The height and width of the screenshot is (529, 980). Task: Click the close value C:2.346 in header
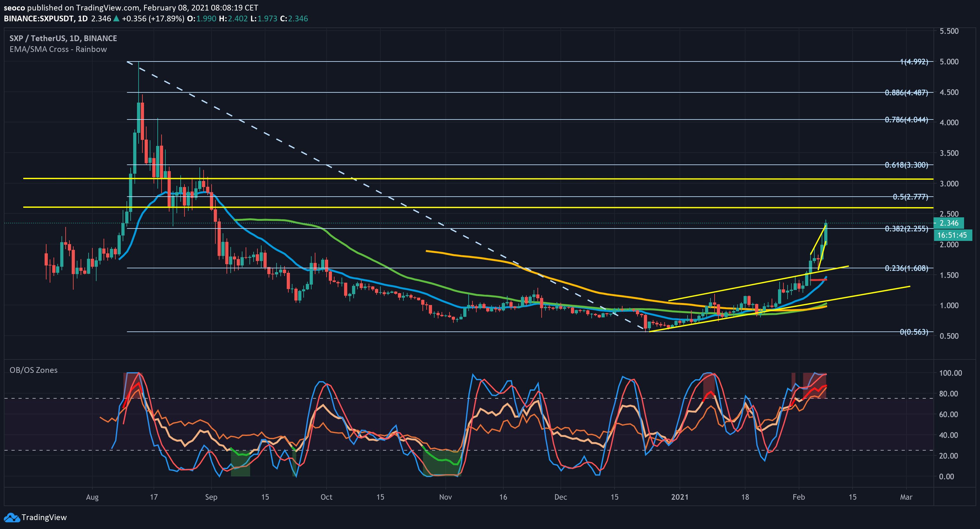coord(294,19)
